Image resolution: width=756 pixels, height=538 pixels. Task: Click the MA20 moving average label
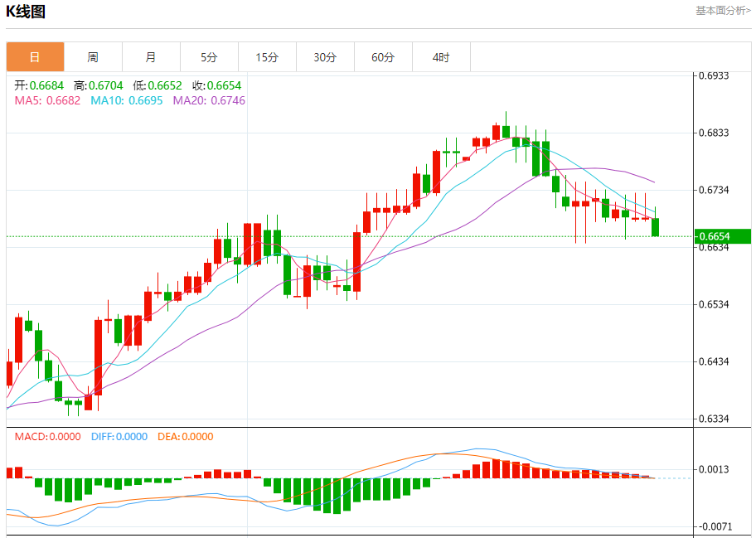click(x=209, y=100)
